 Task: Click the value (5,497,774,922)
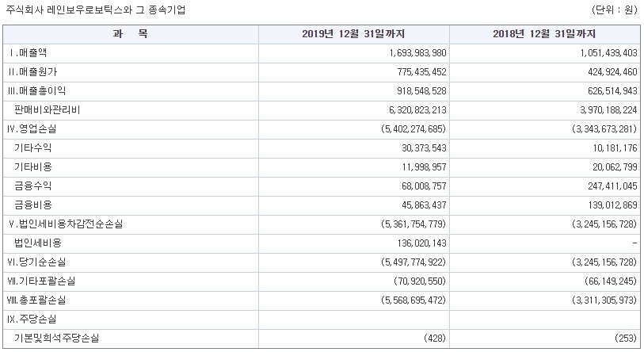[x=413, y=262]
